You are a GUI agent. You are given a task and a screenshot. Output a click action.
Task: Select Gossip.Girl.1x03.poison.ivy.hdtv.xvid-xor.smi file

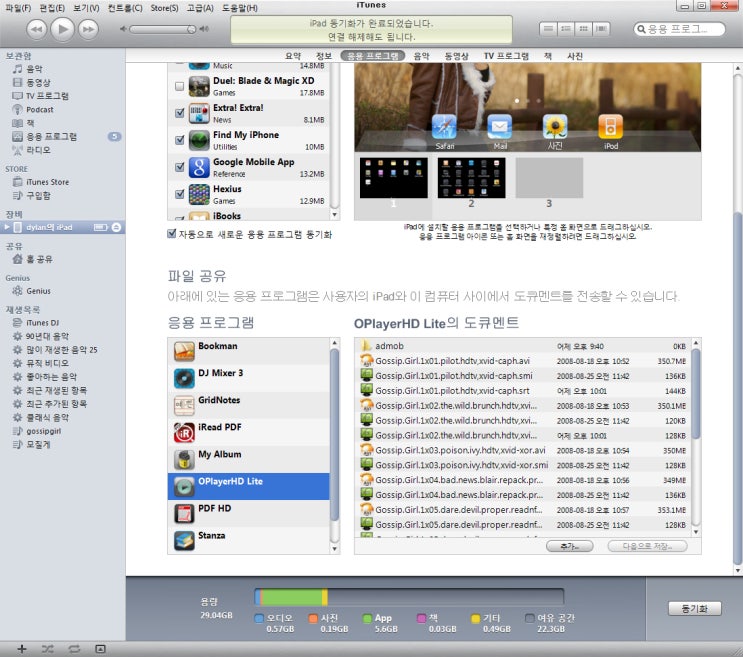(523, 465)
